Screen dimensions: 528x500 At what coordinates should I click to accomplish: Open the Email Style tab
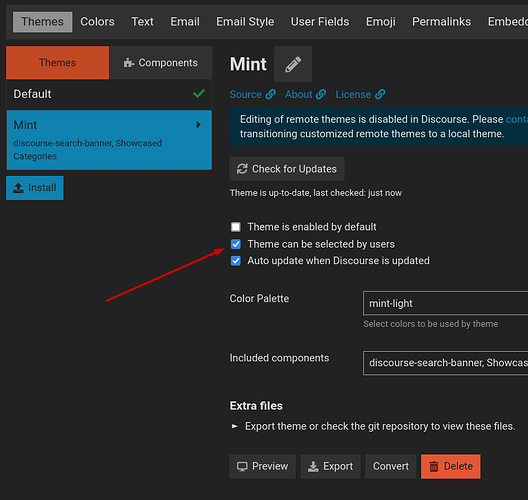(x=245, y=22)
